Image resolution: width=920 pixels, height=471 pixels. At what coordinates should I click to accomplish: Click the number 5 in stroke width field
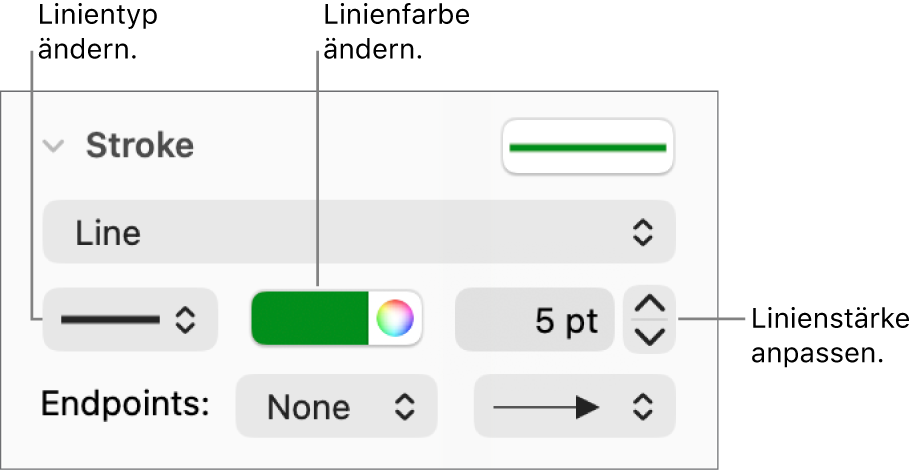tap(544, 321)
